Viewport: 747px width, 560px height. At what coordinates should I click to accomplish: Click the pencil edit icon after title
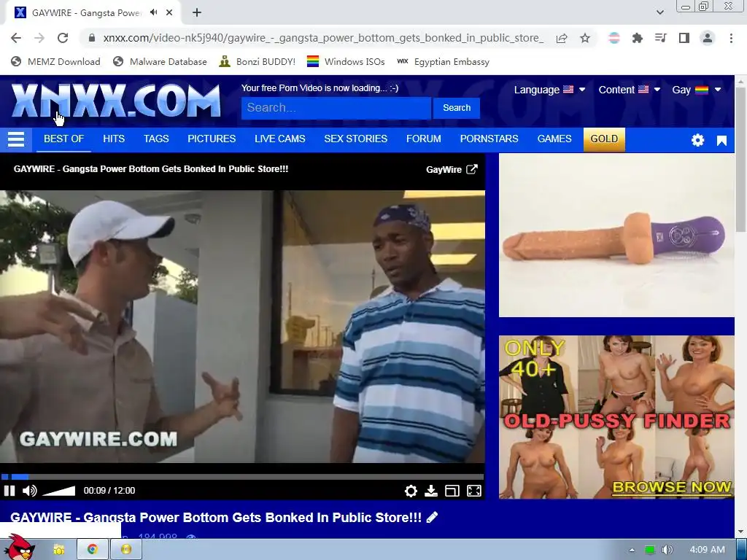pyautogui.click(x=432, y=517)
